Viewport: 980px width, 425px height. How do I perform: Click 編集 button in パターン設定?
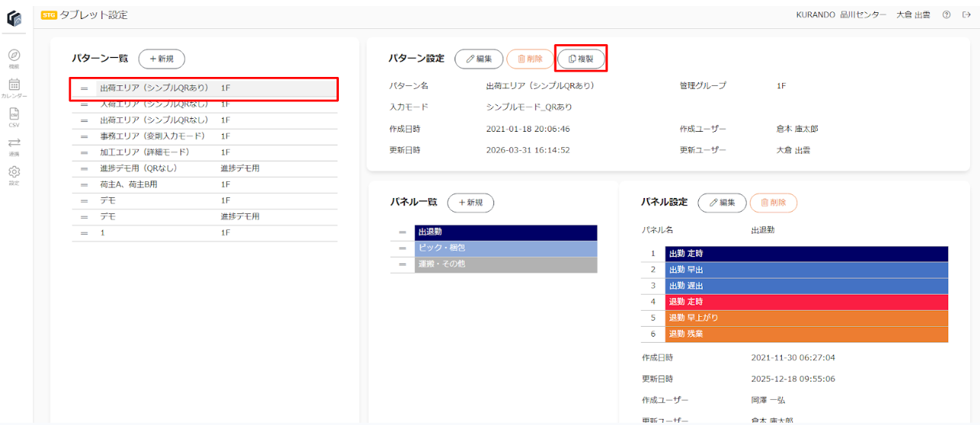(479, 59)
